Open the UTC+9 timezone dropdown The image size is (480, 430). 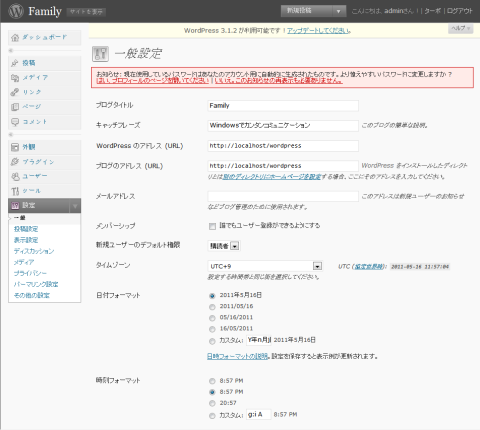[x=265, y=266]
